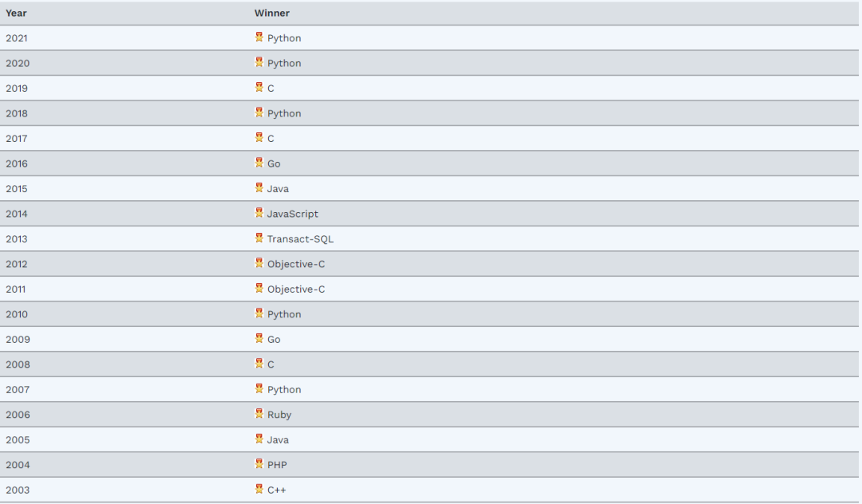
Task: Click the medal icon in the 2005 row
Action: (259, 439)
